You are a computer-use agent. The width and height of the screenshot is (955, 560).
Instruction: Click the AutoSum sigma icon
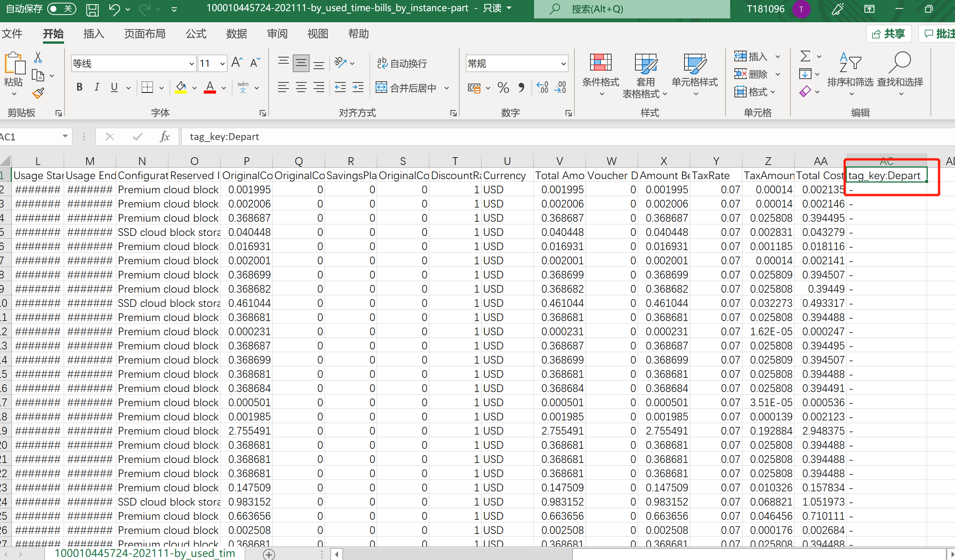(805, 56)
